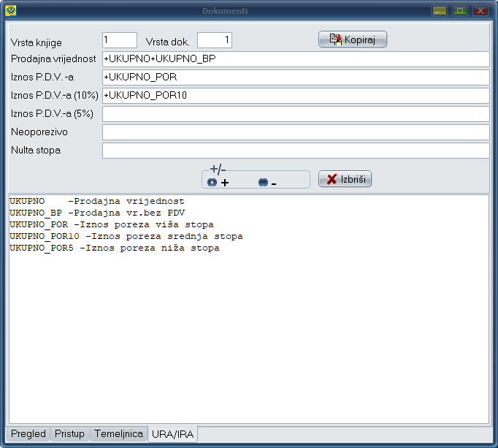This screenshot has width=498, height=448.
Task: Select the URA/IRA tab
Action: (x=172, y=434)
